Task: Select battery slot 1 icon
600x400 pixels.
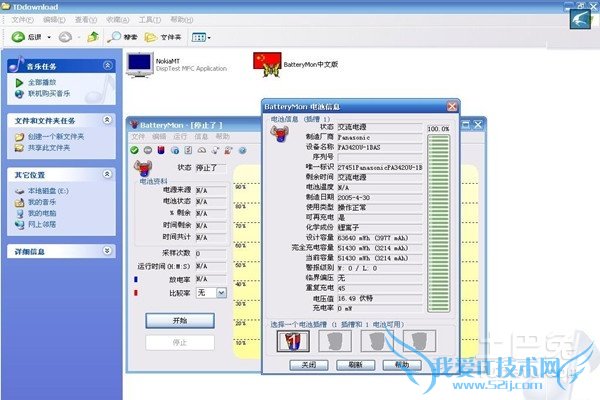Action: pos(293,341)
